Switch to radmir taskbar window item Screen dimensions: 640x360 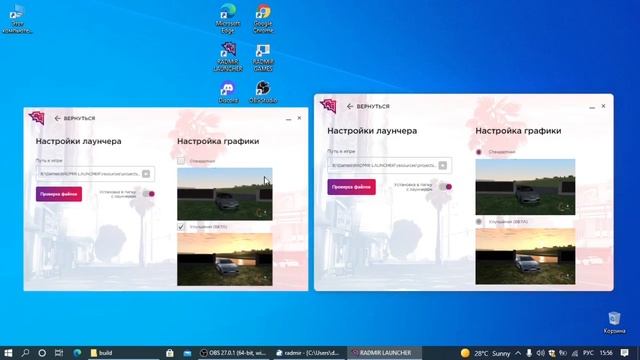point(309,353)
